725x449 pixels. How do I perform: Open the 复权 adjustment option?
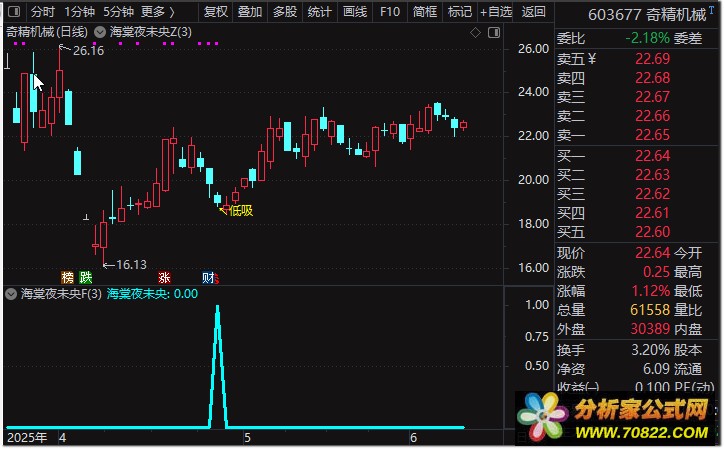[215, 12]
